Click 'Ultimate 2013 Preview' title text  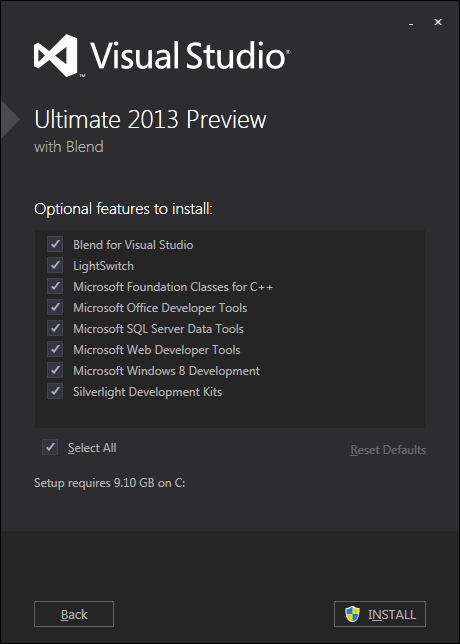(x=150, y=120)
